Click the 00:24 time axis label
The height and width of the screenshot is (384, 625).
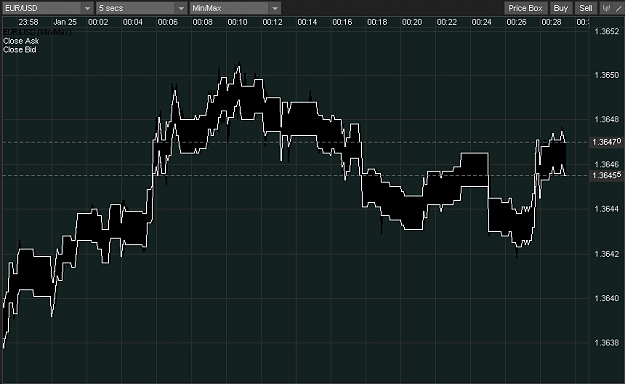482,22
